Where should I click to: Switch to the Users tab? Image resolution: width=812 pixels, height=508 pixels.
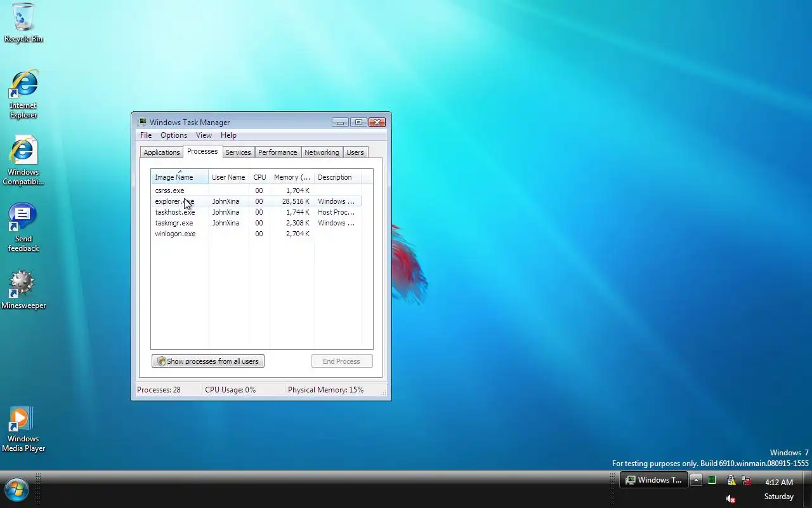(x=355, y=152)
